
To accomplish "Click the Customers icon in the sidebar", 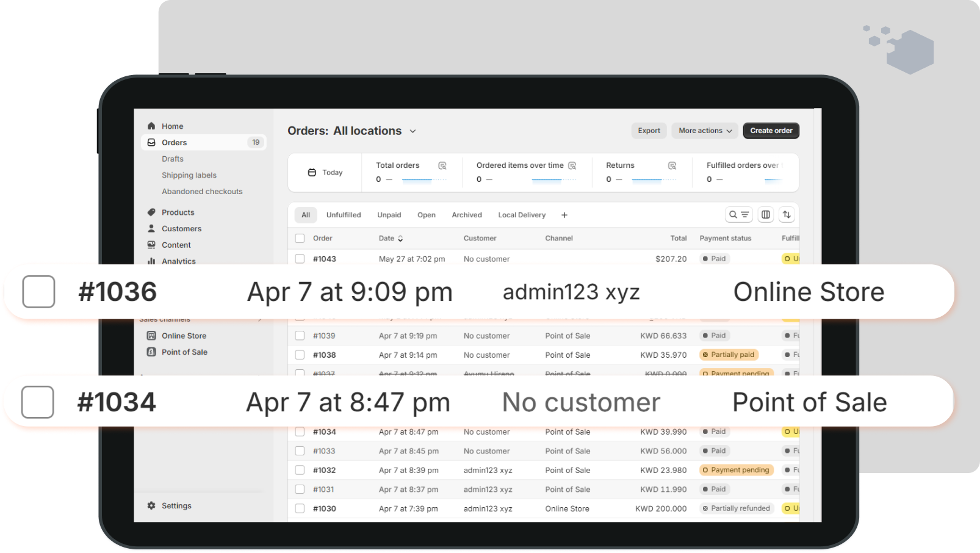I will [151, 228].
